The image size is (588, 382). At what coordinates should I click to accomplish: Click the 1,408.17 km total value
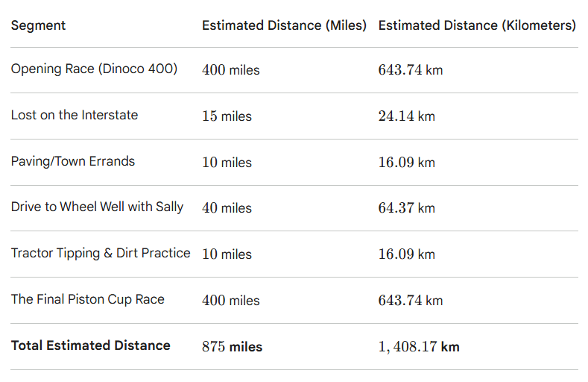click(x=419, y=346)
